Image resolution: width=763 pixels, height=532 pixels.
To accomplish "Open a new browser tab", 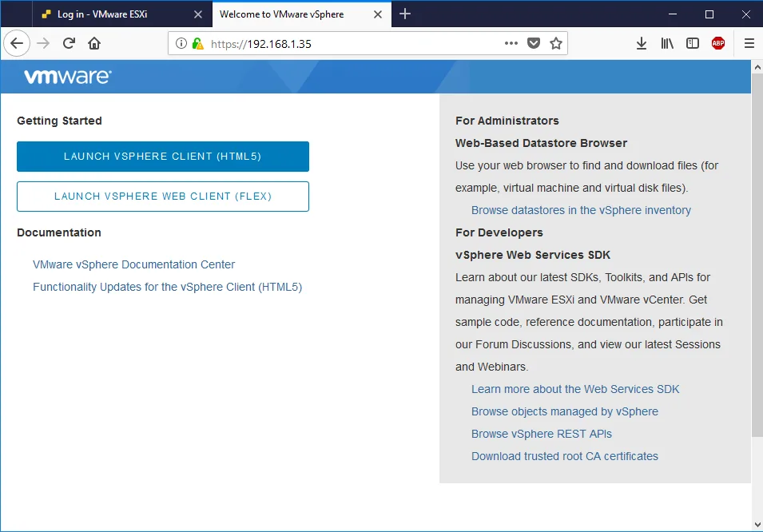I will (405, 14).
